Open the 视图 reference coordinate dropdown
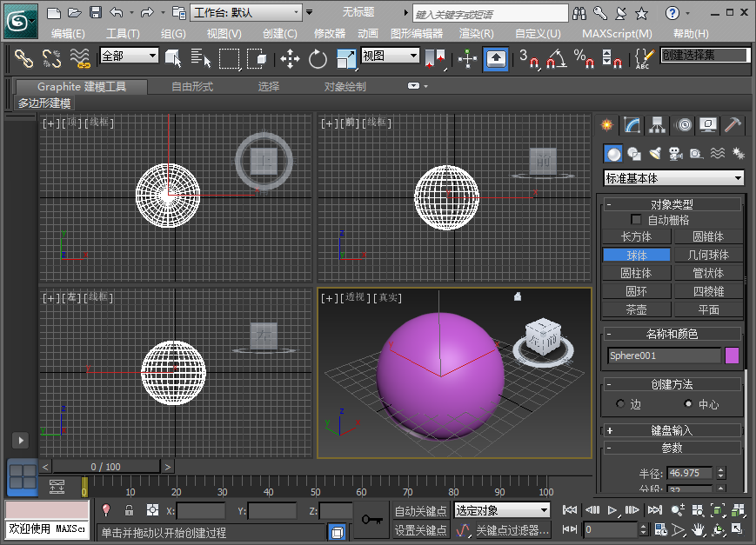756x545 pixels. point(390,56)
